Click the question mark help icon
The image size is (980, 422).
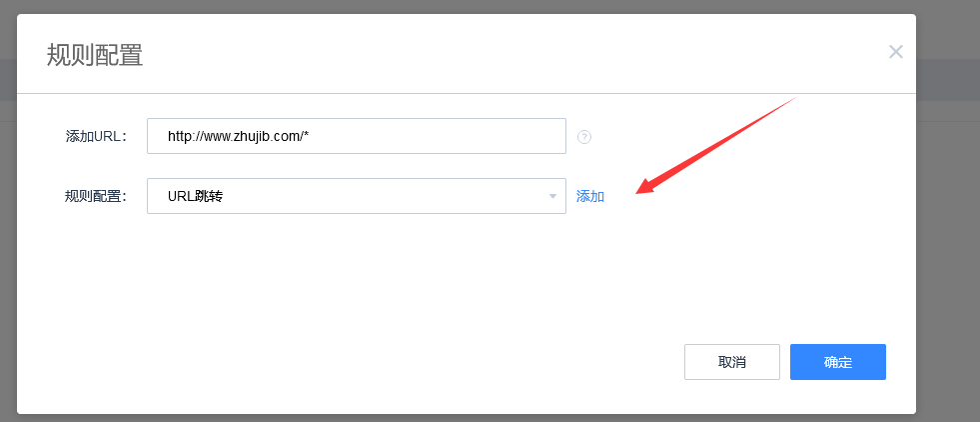[584, 137]
